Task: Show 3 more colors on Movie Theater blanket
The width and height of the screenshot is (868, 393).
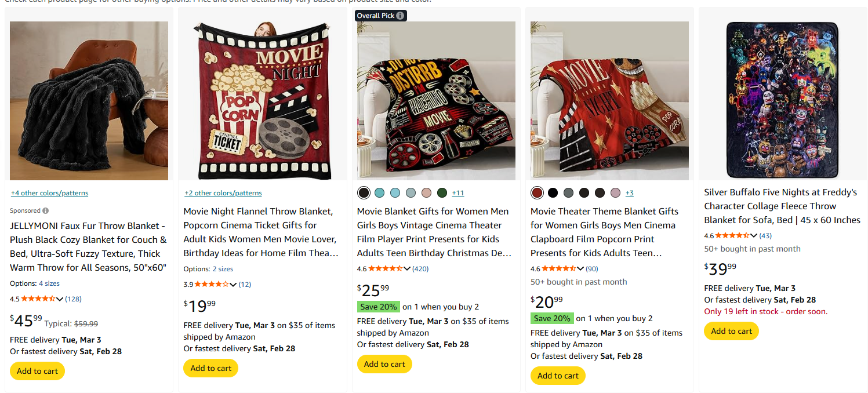Action: pos(629,192)
